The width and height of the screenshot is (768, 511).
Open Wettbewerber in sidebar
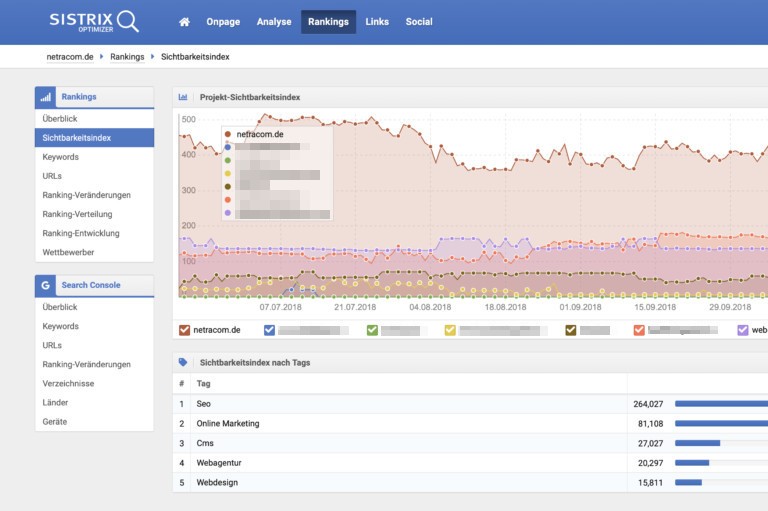94,252
